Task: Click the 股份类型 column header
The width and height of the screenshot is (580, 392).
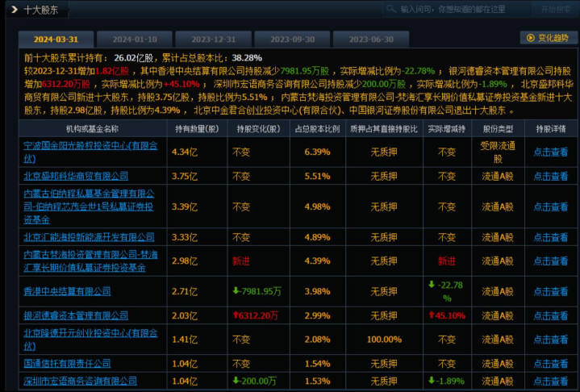Action: point(498,129)
